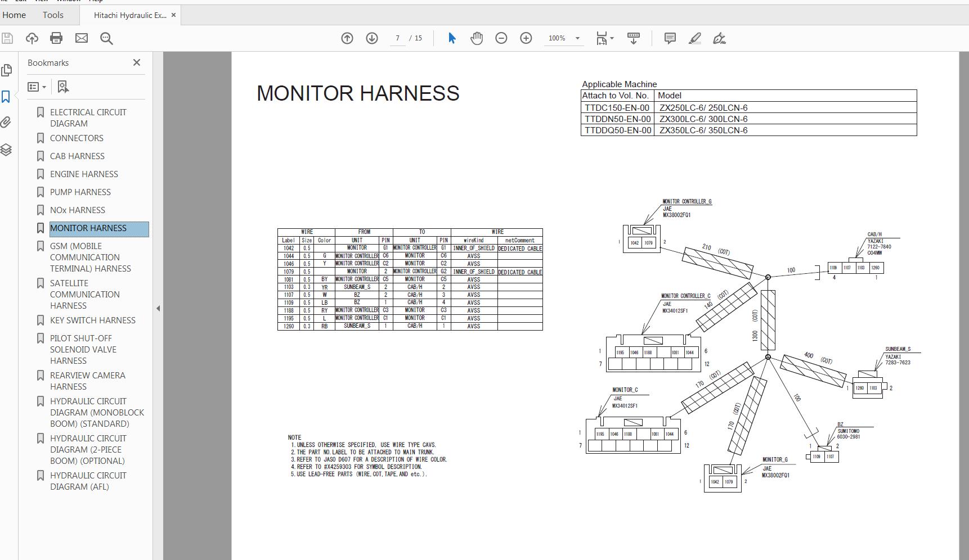The width and height of the screenshot is (969, 560).
Task: Go to the next page
Action: pos(371,38)
